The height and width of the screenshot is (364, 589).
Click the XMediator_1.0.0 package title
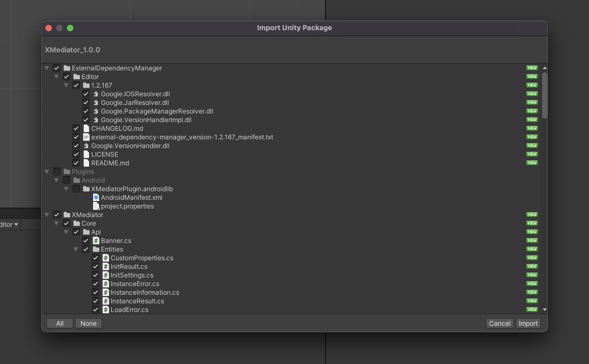click(72, 50)
